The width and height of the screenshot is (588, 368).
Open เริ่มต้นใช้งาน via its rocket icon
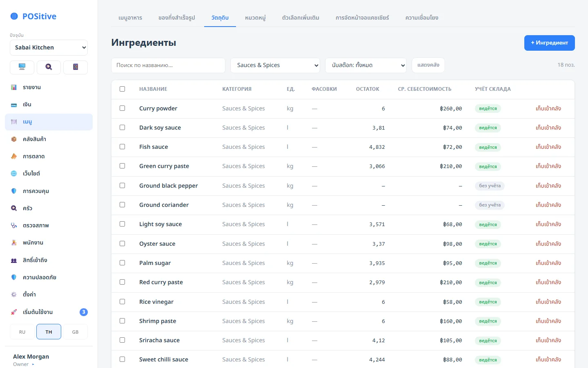[14, 312]
